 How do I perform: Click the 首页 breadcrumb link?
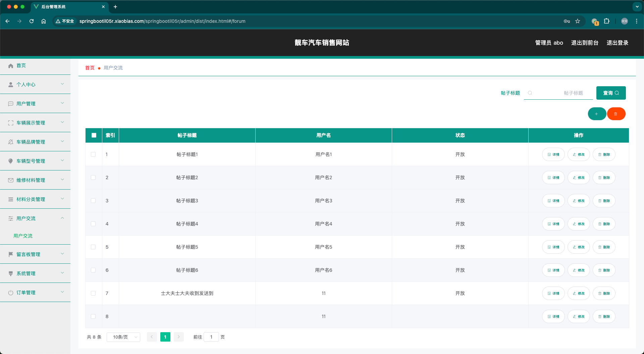pos(90,68)
